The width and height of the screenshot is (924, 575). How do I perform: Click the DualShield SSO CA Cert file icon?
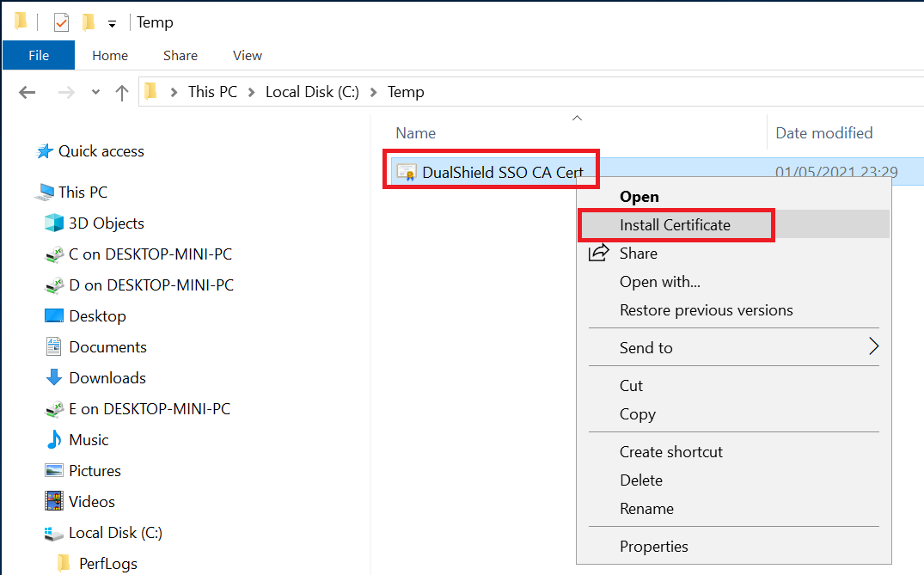tap(406, 173)
